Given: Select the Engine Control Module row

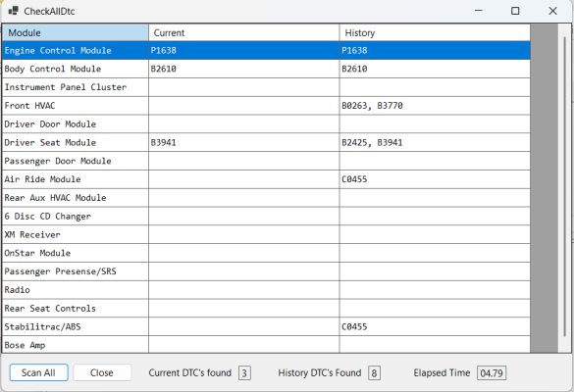Looking at the screenshot, I should coord(266,50).
